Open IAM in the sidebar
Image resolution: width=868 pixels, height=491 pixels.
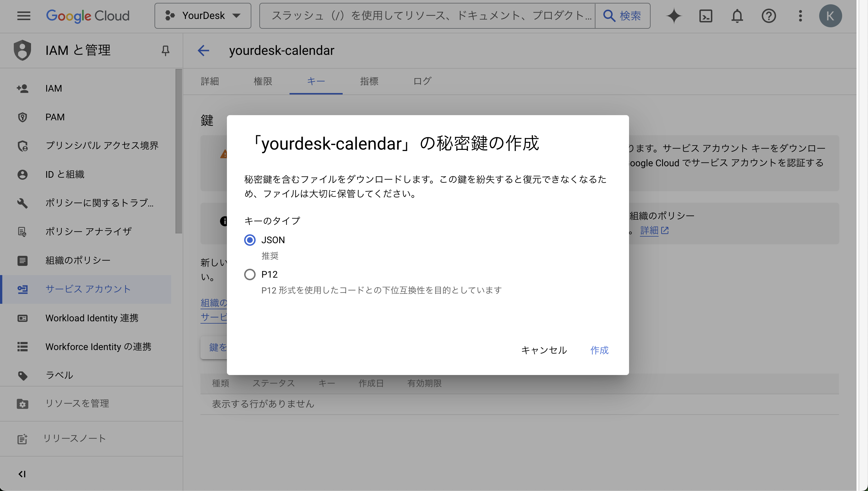pos(86,88)
